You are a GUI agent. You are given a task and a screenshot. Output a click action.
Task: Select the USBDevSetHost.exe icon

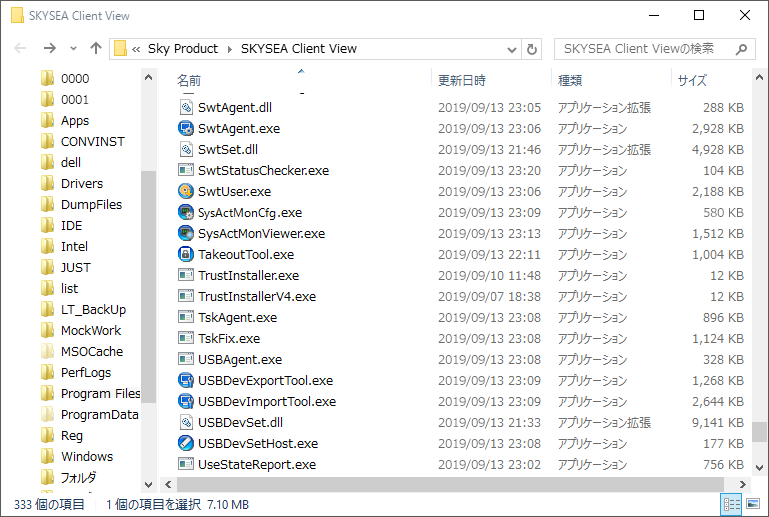tap(186, 443)
